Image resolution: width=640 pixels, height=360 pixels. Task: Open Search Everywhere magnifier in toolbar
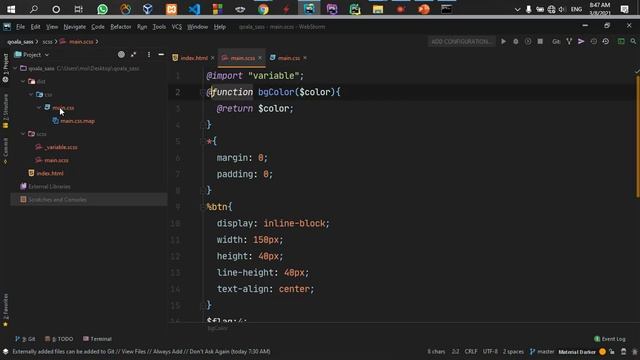633,41
